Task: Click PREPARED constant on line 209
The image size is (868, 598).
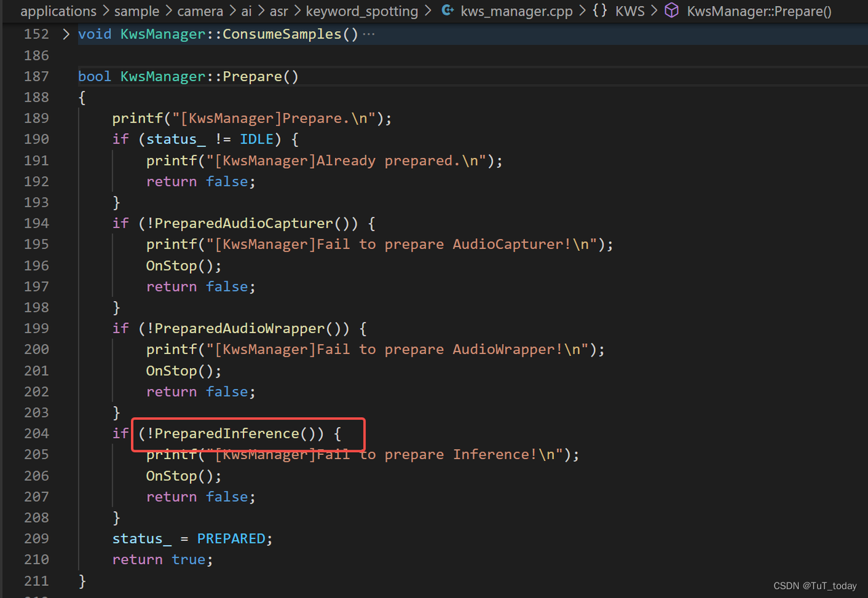Action: (x=231, y=538)
